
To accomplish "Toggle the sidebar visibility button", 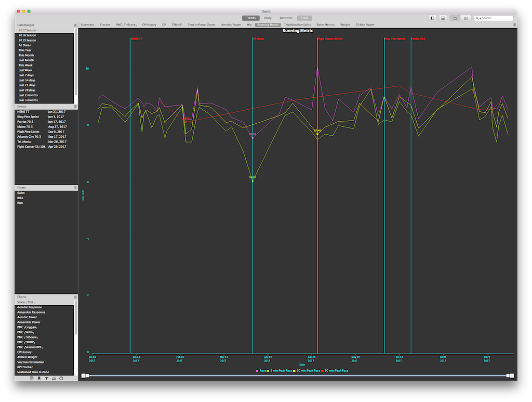I will (432, 18).
